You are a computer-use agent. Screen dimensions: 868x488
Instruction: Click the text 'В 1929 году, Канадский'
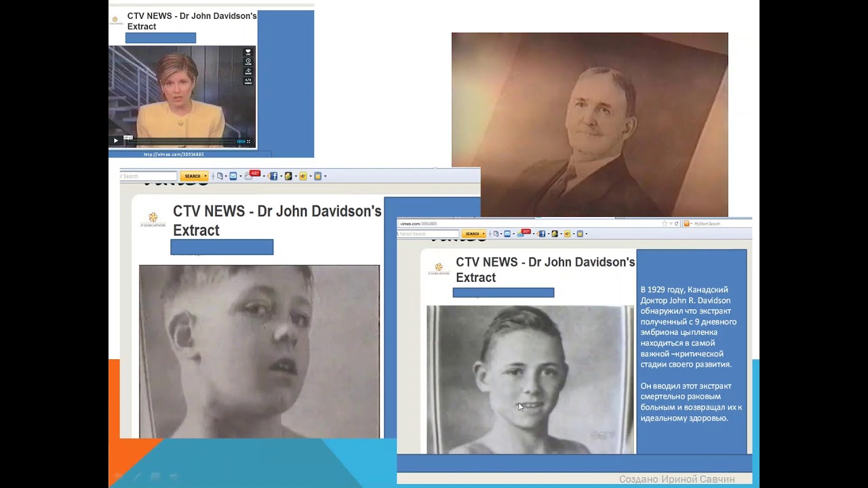point(684,289)
